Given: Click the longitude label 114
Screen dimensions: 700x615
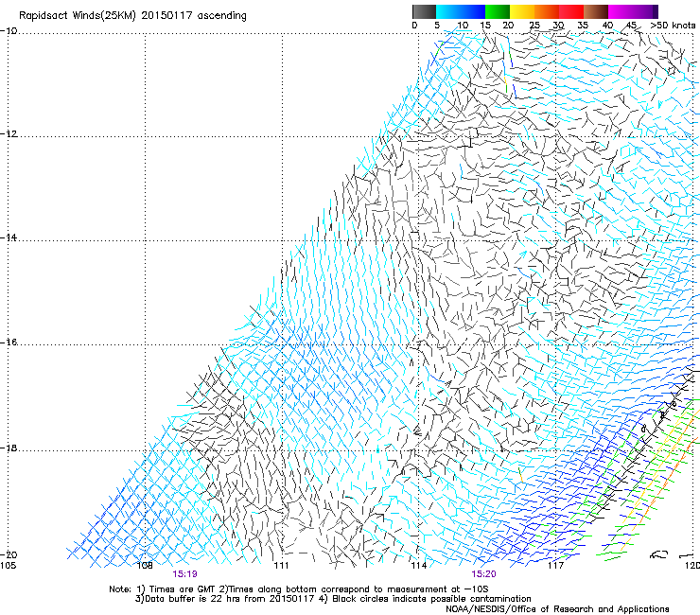Looking at the screenshot, I should pos(419,566).
